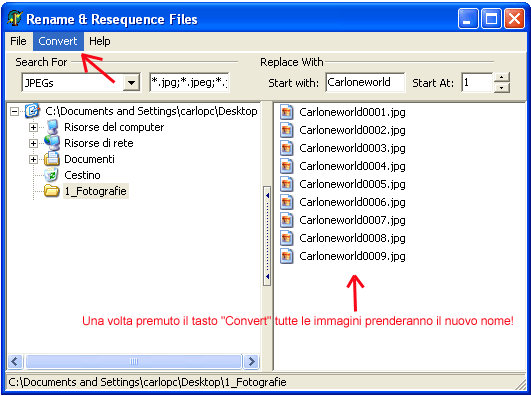The image size is (531, 396).
Task: Open the File menu
Action: [18, 41]
